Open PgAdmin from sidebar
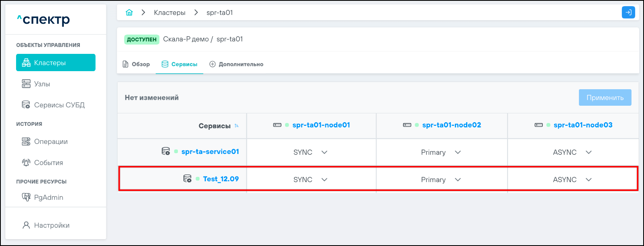 (x=48, y=197)
